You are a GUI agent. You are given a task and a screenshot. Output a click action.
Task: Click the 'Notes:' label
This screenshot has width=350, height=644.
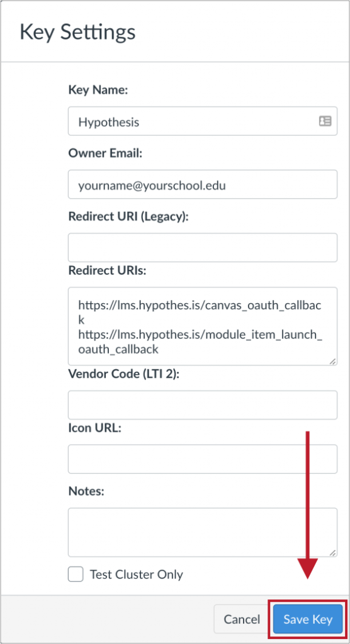[x=86, y=491]
